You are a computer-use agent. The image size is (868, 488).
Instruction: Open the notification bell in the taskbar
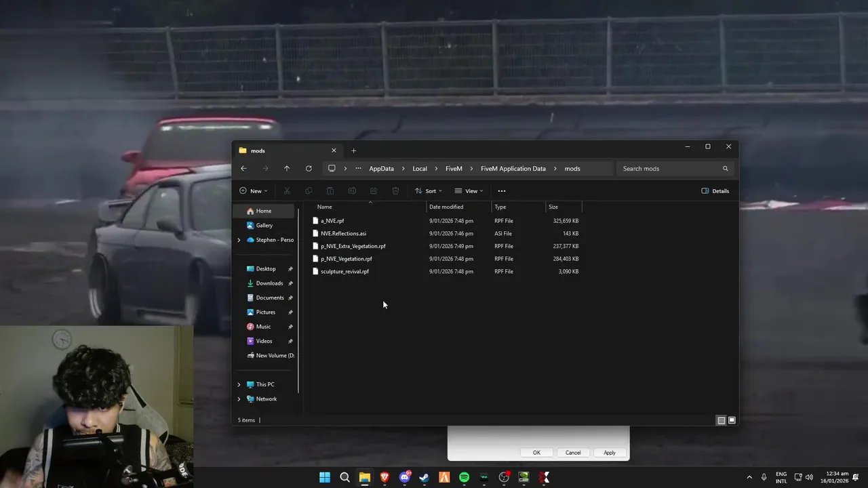point(856,477)
